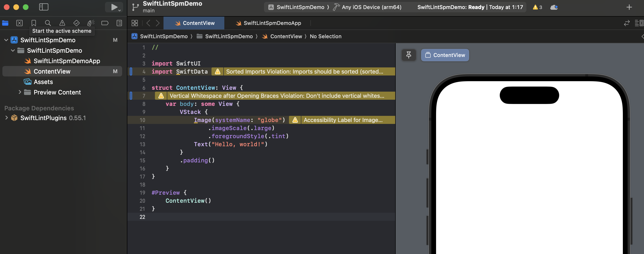Click the Sorted Imports Violation warning icon
This screenshot has width=644, height=254.
click(217, 72)
